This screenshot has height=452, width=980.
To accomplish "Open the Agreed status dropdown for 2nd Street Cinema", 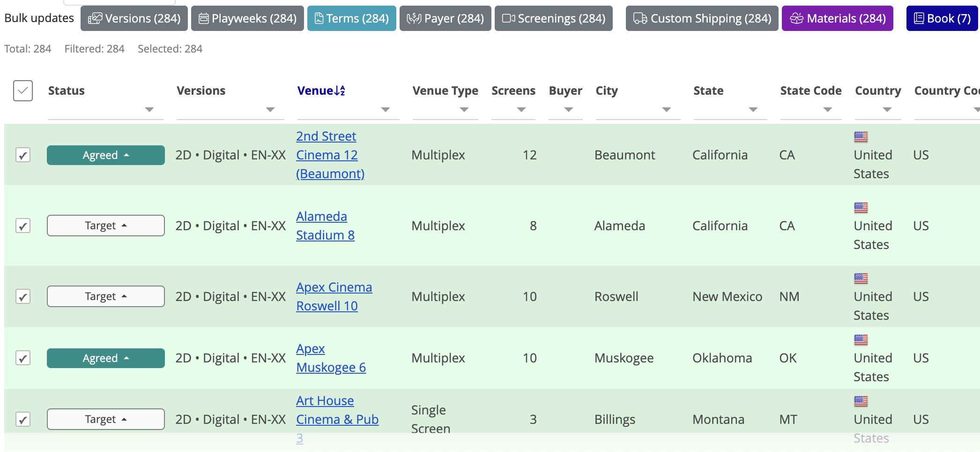I will (105, 155).
